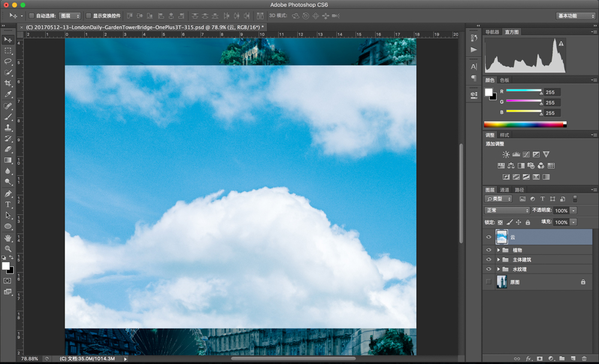Screen dimensions: 599x364
Task: Select the Zoom tool in the toolbox
Action: point(8,248)
